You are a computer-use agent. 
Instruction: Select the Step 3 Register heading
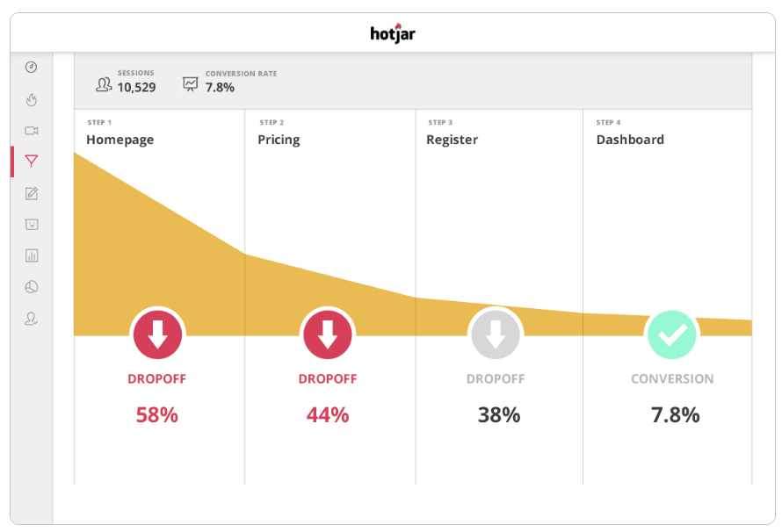click(452, 140)
